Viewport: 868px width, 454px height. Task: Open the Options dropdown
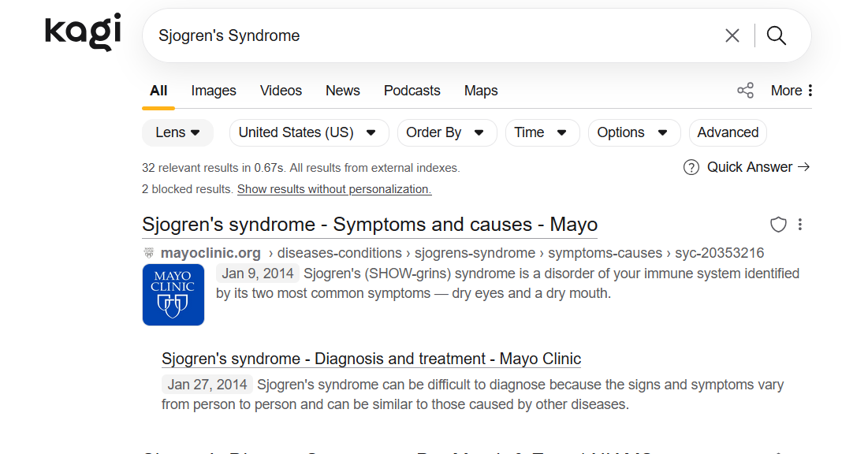pos(633,132)
